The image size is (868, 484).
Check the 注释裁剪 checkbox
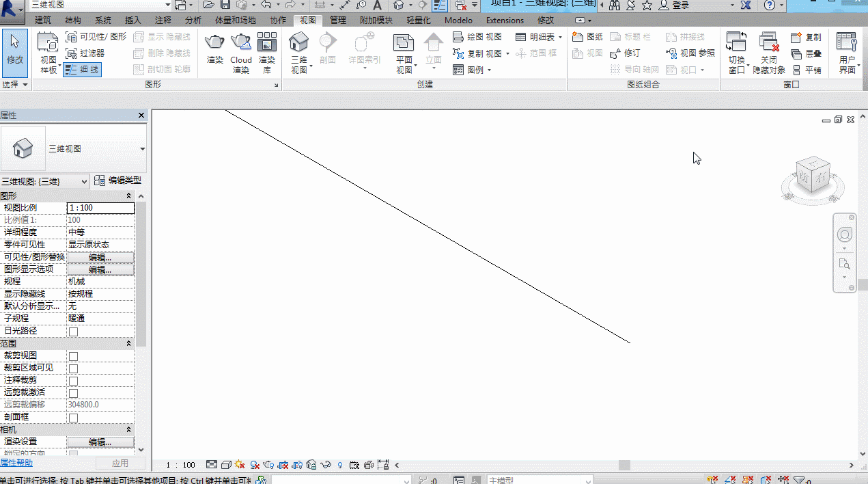pos(73,381)
